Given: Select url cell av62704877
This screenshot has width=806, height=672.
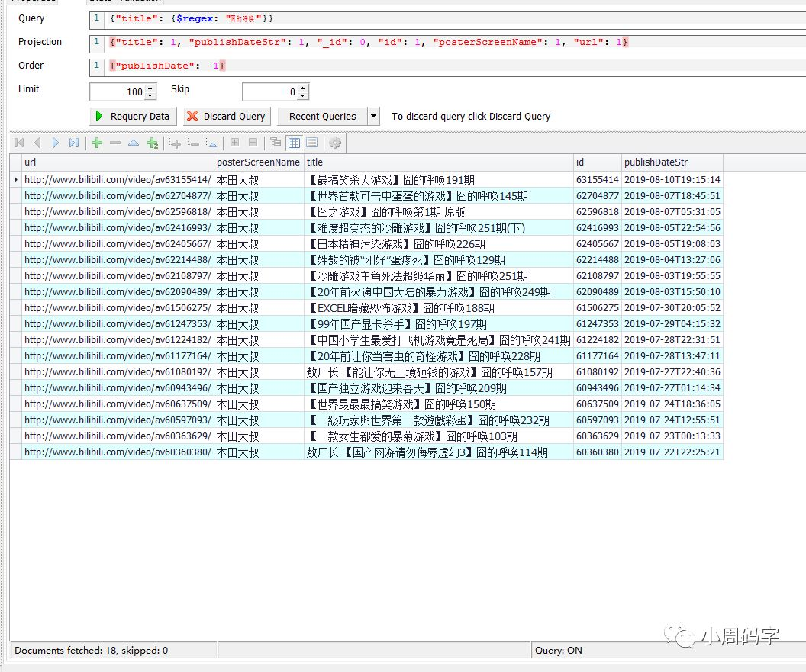Looking at the screenshot, I should [x=118, y=196].
